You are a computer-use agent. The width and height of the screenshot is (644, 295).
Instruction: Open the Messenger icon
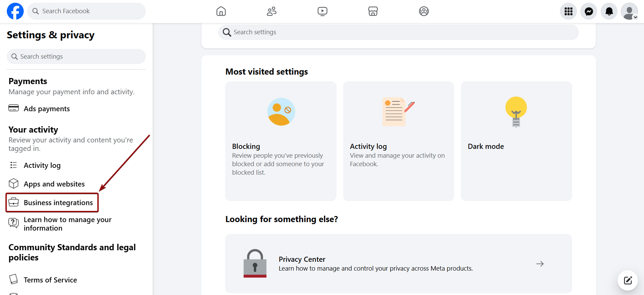(589, 12)
